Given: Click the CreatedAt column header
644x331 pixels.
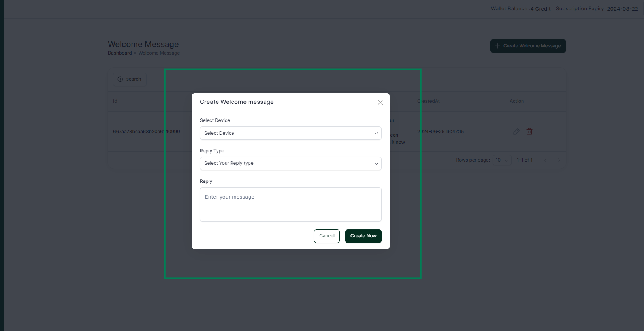Looking at the screenshot, I should point(429,101).
